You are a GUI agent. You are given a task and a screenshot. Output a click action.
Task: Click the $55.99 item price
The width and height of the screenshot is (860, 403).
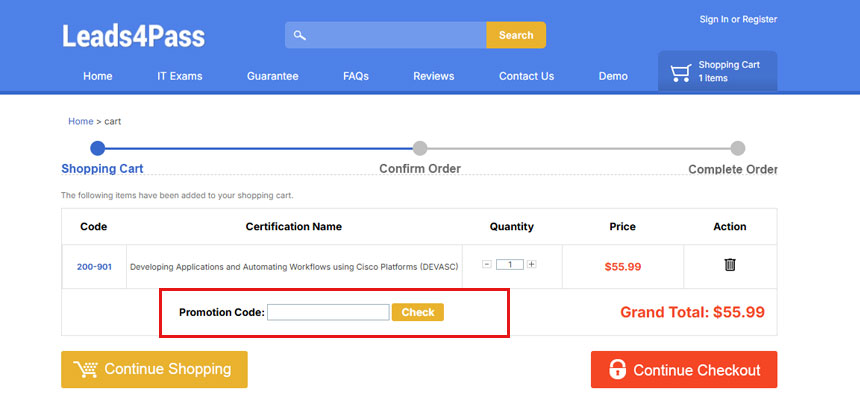point(623,267)
